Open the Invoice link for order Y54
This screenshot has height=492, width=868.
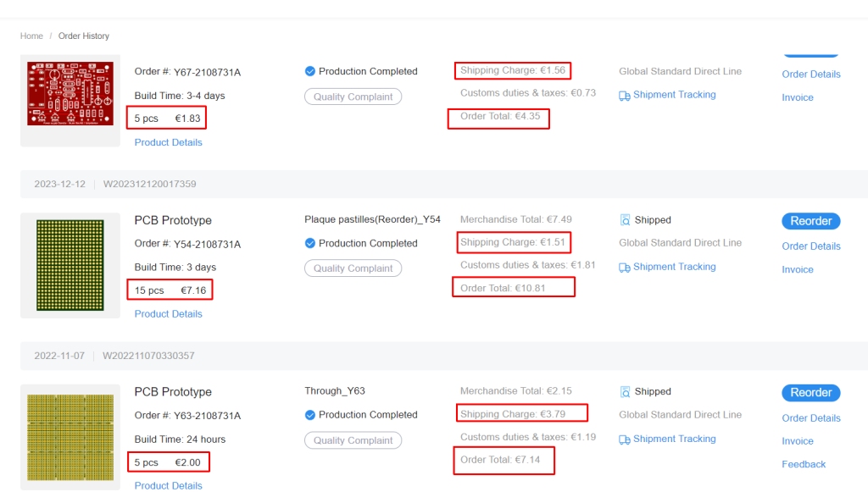coord(797,270)
